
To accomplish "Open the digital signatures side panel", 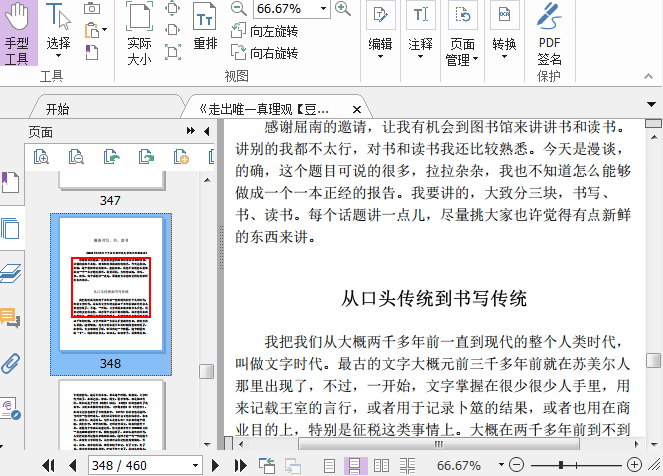I will tap(10, 408).
